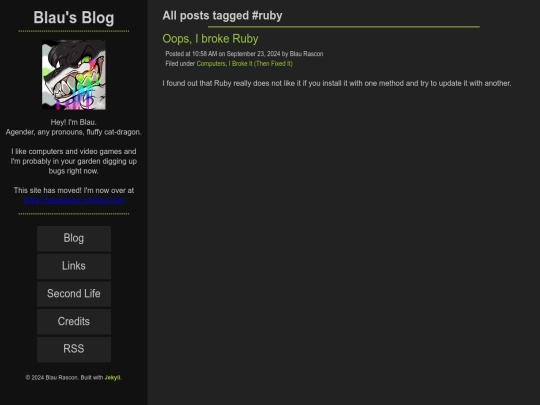Open the RSS feed button

click(x=74, y=349)
